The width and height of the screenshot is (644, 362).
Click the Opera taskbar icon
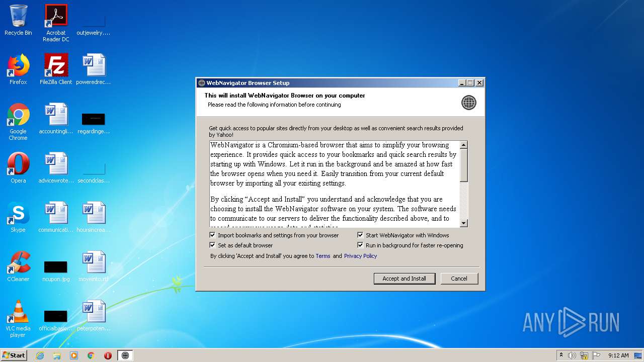[108, 355]
